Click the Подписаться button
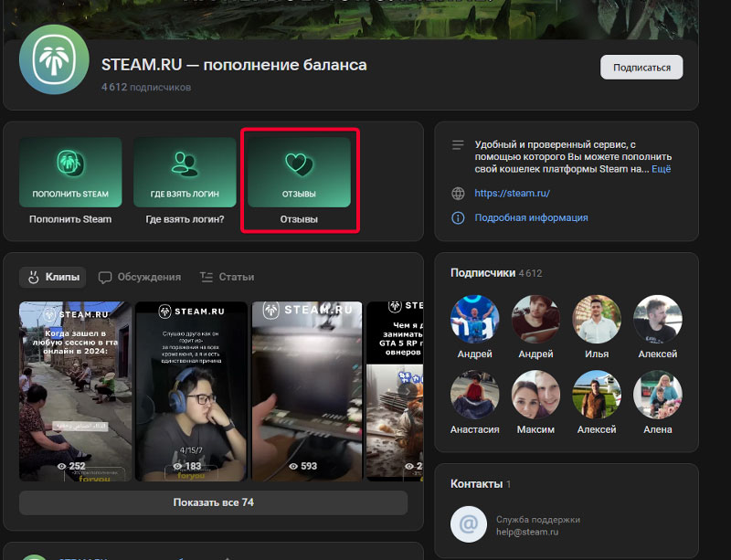Viewport: 731px width, 560px height. tap(641, 67)
